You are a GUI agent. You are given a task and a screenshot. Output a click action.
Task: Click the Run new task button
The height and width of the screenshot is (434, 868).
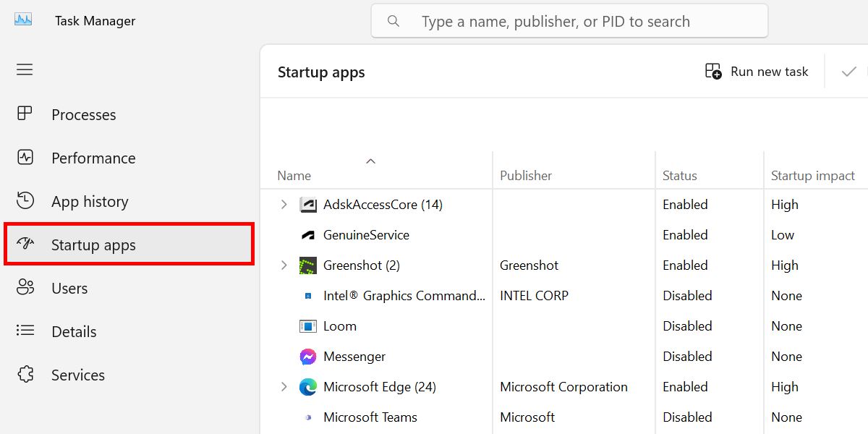coord(757,71)
